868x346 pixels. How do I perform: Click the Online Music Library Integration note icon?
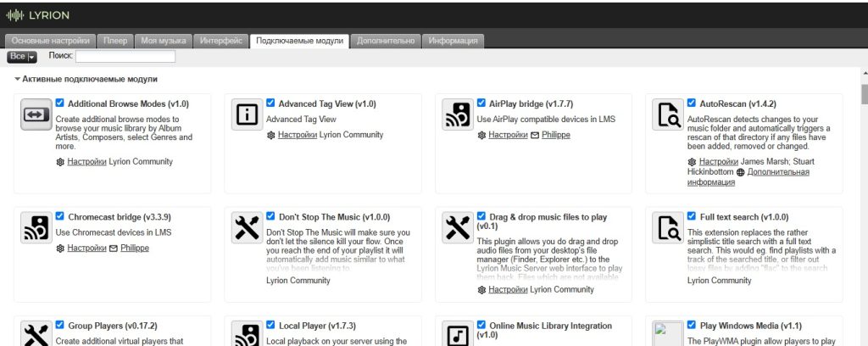pos(457,335)
